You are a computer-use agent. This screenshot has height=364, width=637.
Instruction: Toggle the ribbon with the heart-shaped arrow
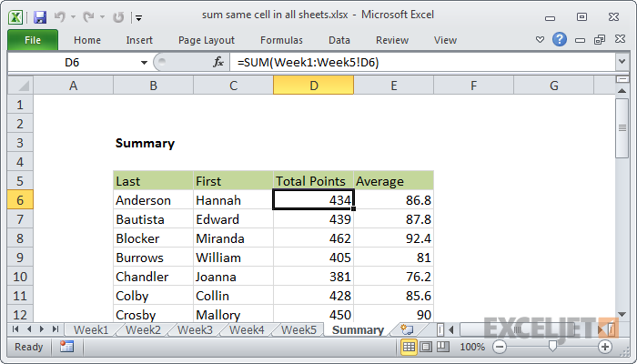point(540,40)
